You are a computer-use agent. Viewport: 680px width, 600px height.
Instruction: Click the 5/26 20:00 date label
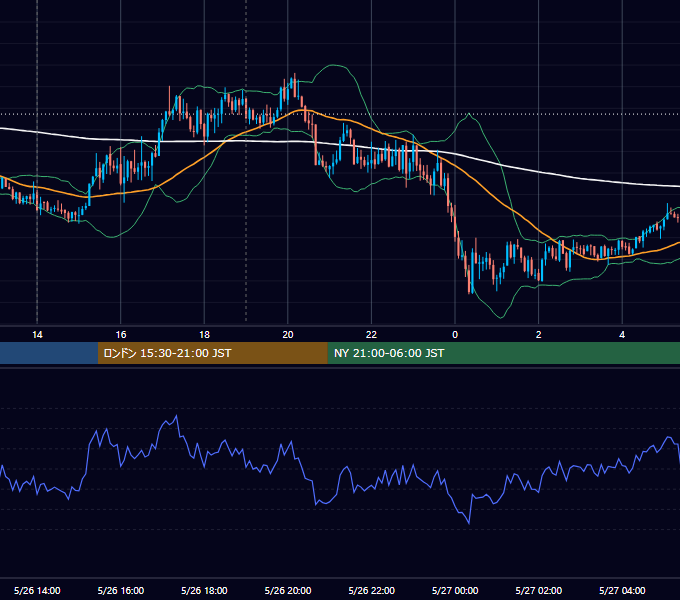point(288,590)
